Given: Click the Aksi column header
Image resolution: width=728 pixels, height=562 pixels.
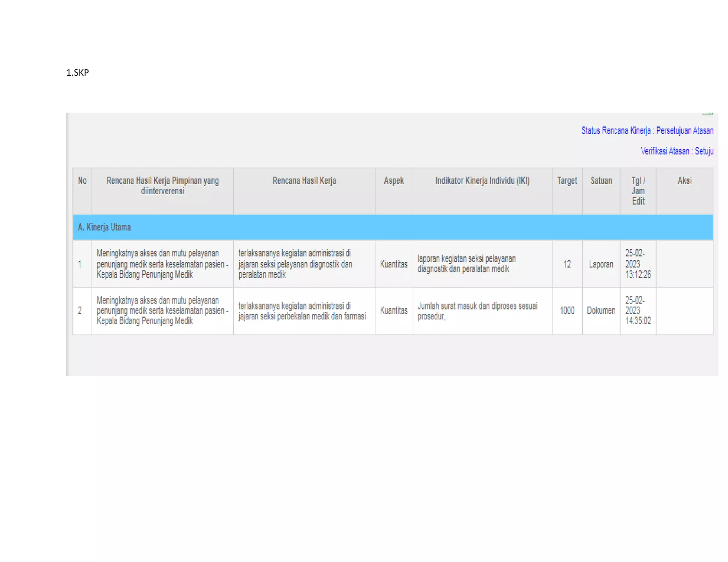Looking at the screenshot, I should (684, 181).
